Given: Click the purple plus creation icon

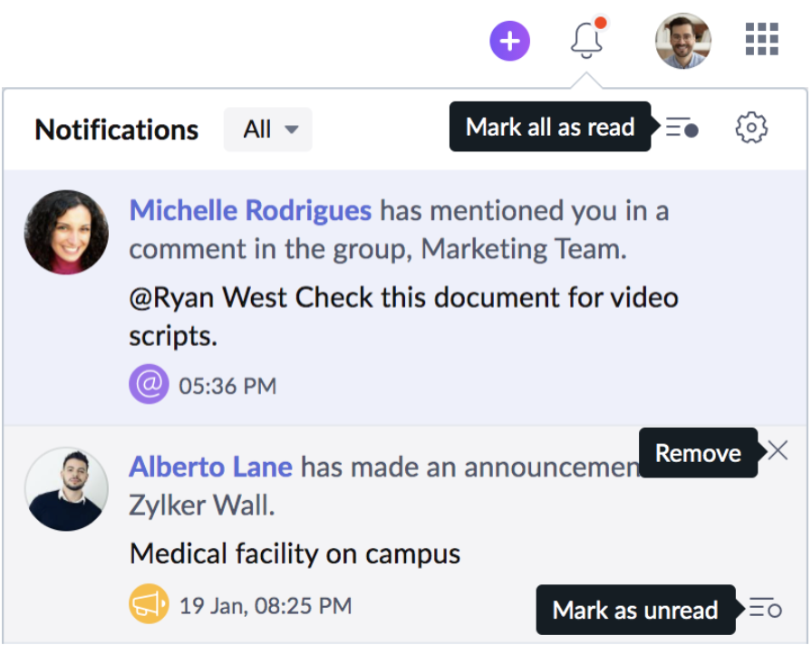Looking at the screenshot, I should 509,40.
